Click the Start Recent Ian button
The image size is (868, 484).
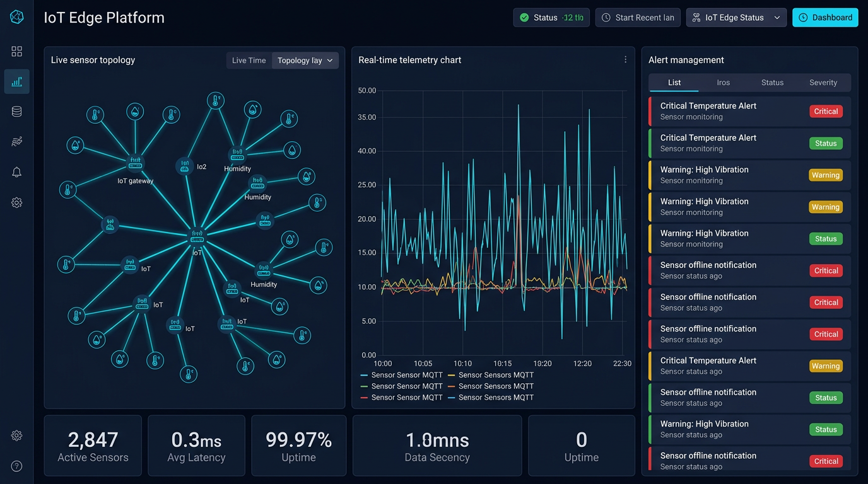pos(638,18)
